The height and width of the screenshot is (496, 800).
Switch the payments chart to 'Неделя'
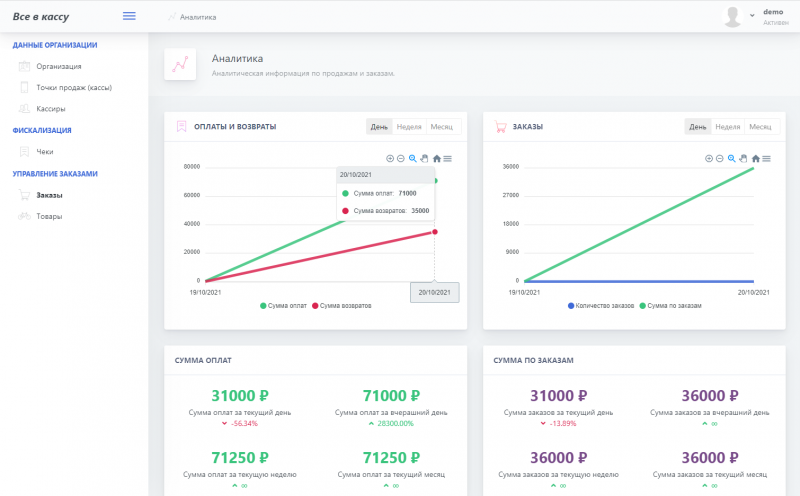pyautogui.click(x=408, y=127)
